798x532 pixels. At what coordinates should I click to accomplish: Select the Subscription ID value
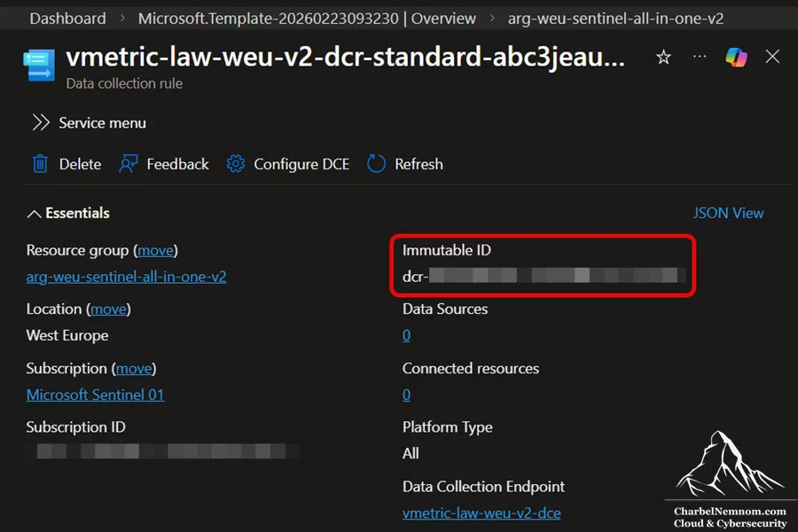tap(168, 451)
